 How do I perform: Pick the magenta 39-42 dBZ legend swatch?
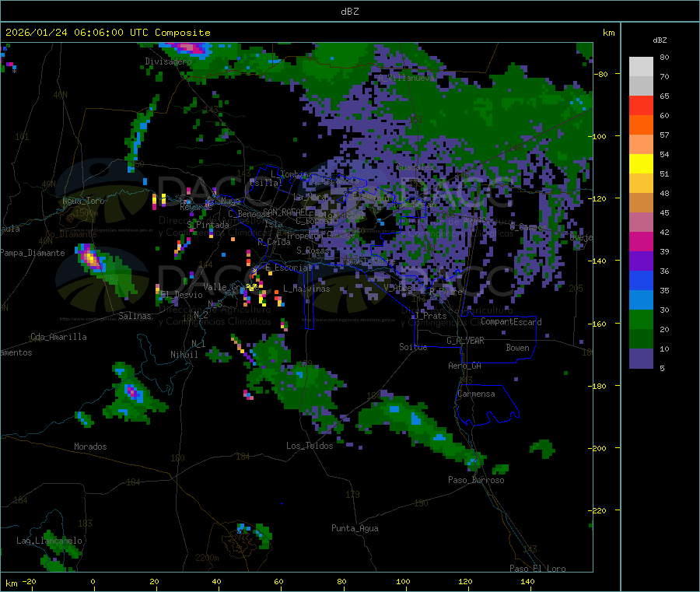point(641,241)
